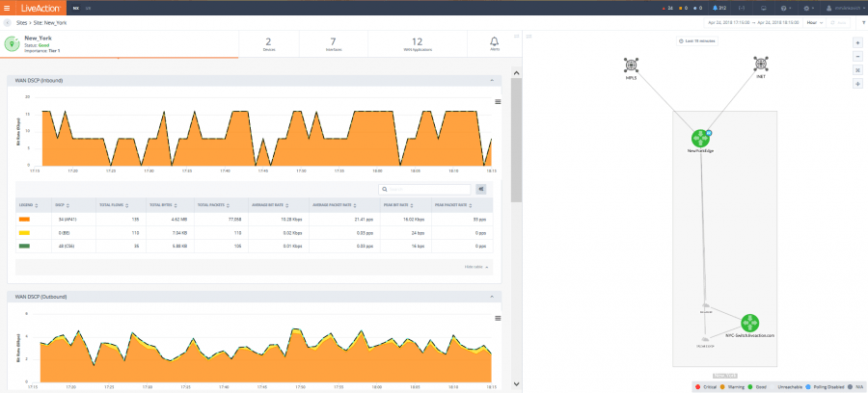Collapse the WAN DSCP (Inbound) panel
The image size is (868, 393).
pyautogui.click(x=492, y=80)
